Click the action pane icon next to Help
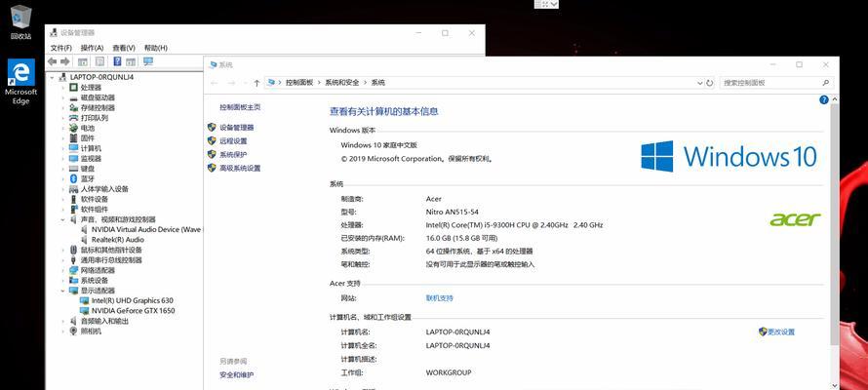The image size is (868, 390). 131,61
